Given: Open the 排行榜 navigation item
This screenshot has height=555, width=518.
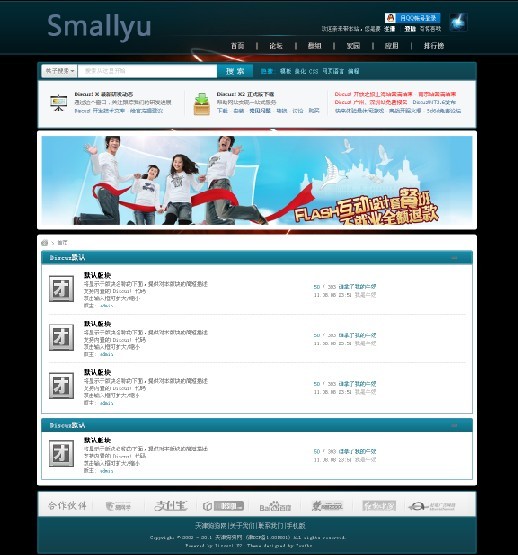Looking at the screenshot, I should [434, 46].
